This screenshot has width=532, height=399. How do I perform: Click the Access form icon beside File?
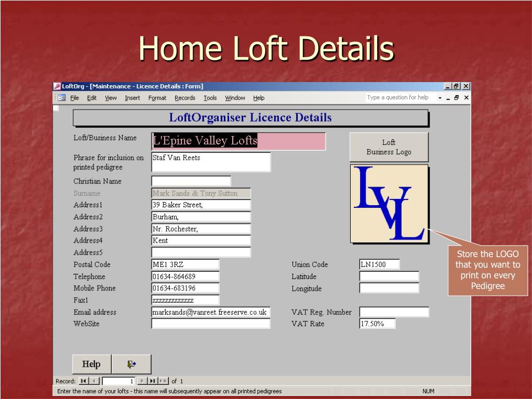click(61, 98)
